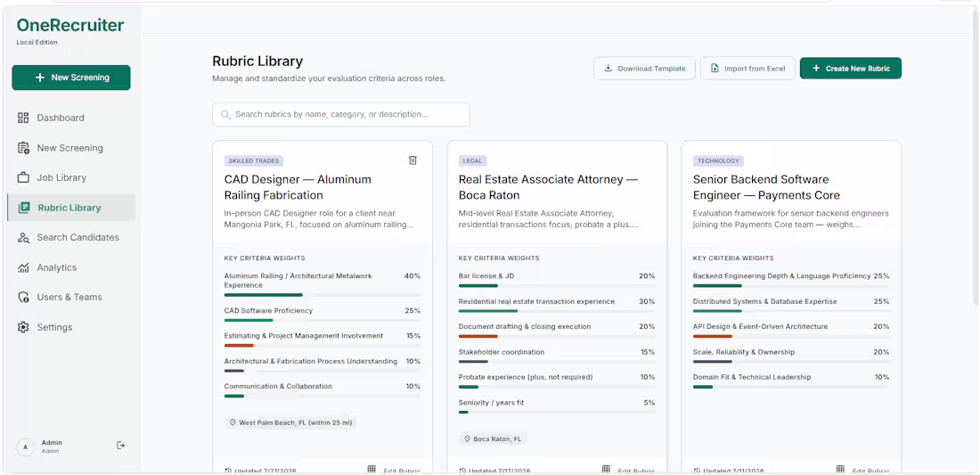This screenshot has width=980, height=475.
Task: Click Import from Excel button
Action: click(x=747, y=69)
